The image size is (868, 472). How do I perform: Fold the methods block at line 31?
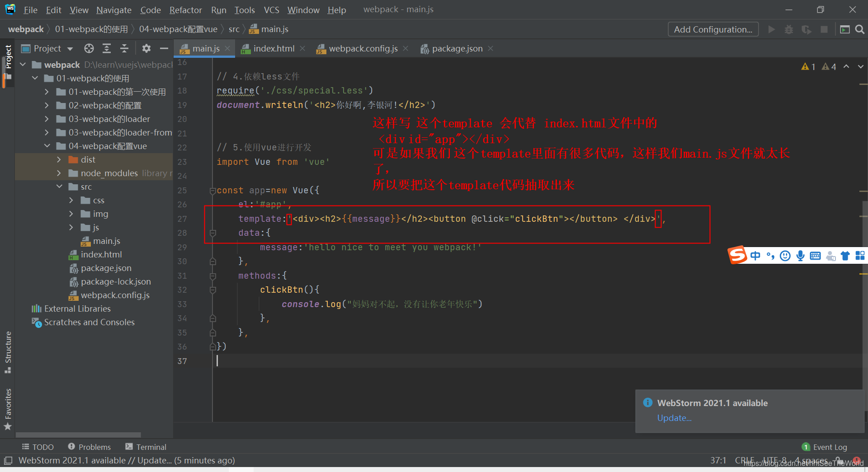pos(212,276)
